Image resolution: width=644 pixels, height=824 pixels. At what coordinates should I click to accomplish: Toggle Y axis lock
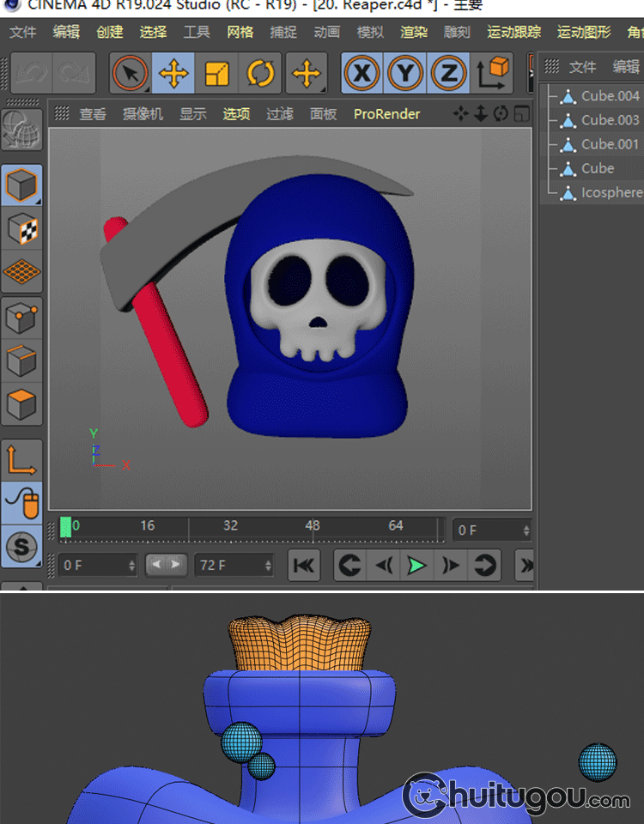(405, 74)
